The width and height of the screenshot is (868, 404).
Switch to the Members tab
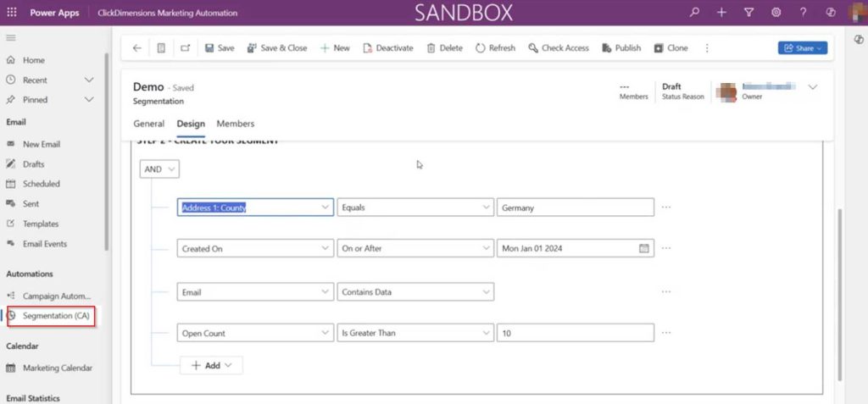pyautogui.click(x=236, y=124)
